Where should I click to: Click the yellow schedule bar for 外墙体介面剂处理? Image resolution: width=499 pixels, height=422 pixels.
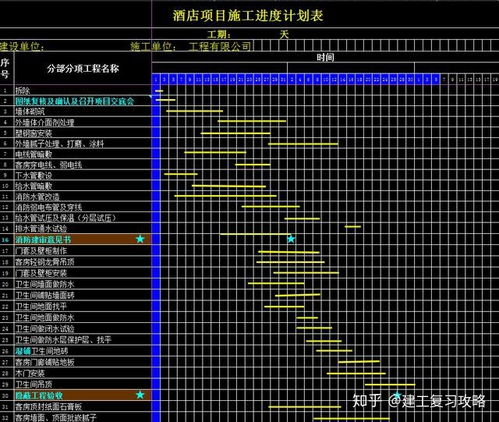pos(252,121)
